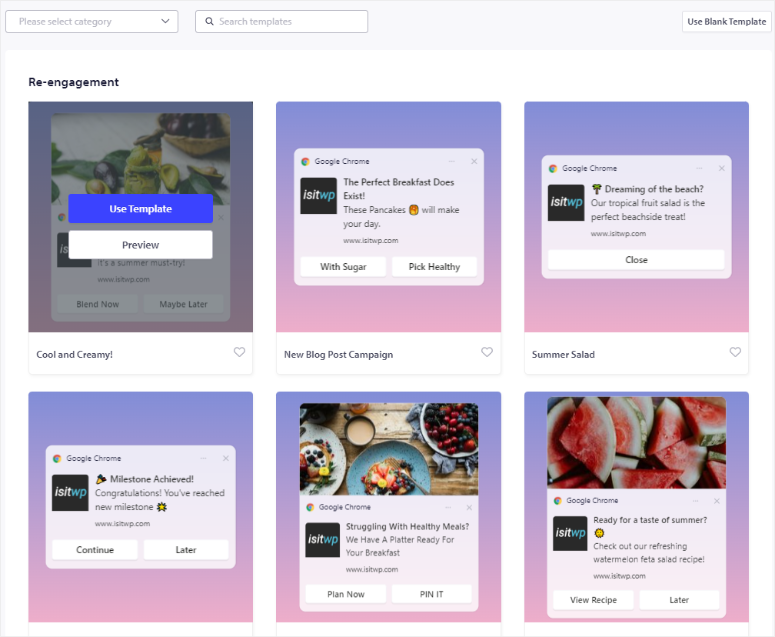This screenshot has width=775, height=637.
Task: Open the Summer Salad template thumbnail
Action: tap(636, 216)
